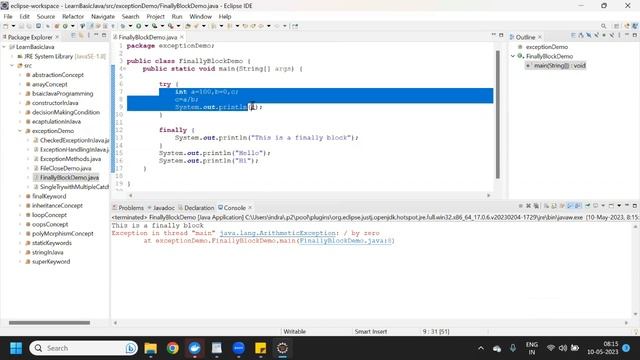Maximize the Outline view
Image resolution: width=640 pixels, height=360 pixels.
point(635,35)
